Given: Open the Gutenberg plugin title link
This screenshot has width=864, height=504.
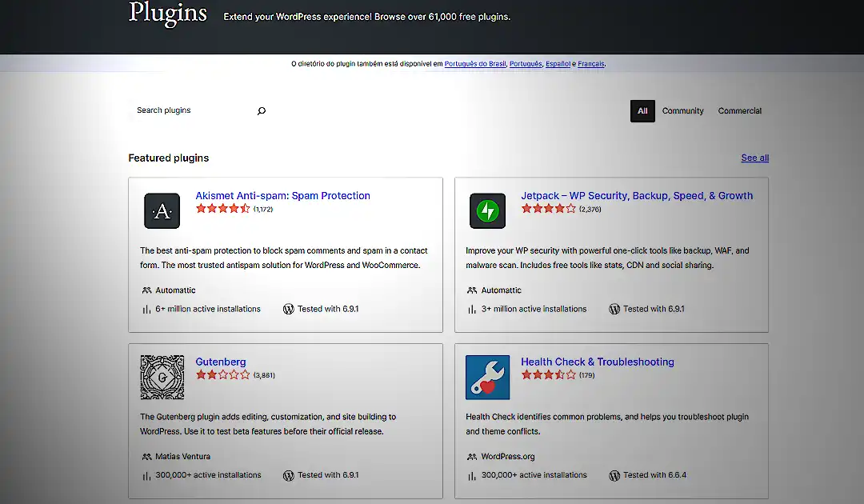Looking at the screenshot, I should (221, 362).
